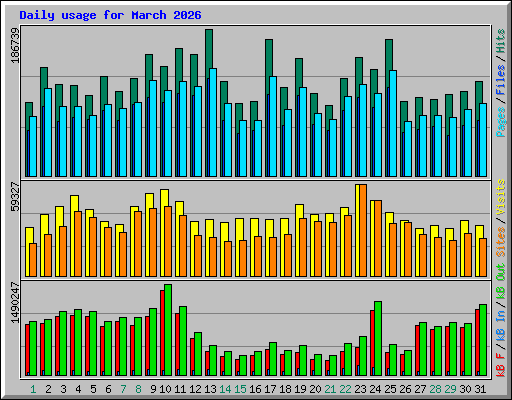Click day 27 on the x-axis
The width and height of the screenshot is (512, 400).
coord(420,389)
